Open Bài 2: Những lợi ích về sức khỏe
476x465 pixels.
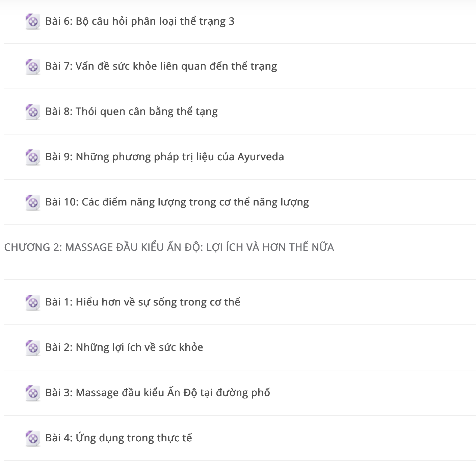coord(124,347)
